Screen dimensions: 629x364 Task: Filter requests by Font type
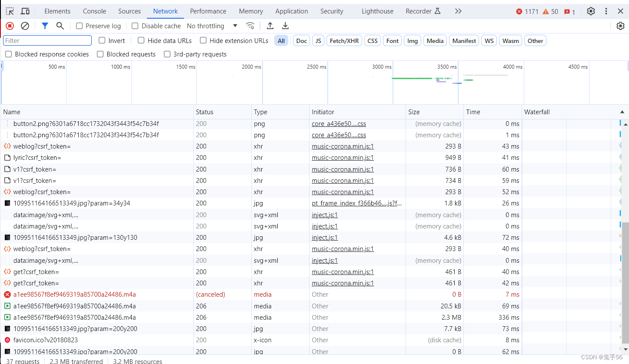(x=393, y=41)
